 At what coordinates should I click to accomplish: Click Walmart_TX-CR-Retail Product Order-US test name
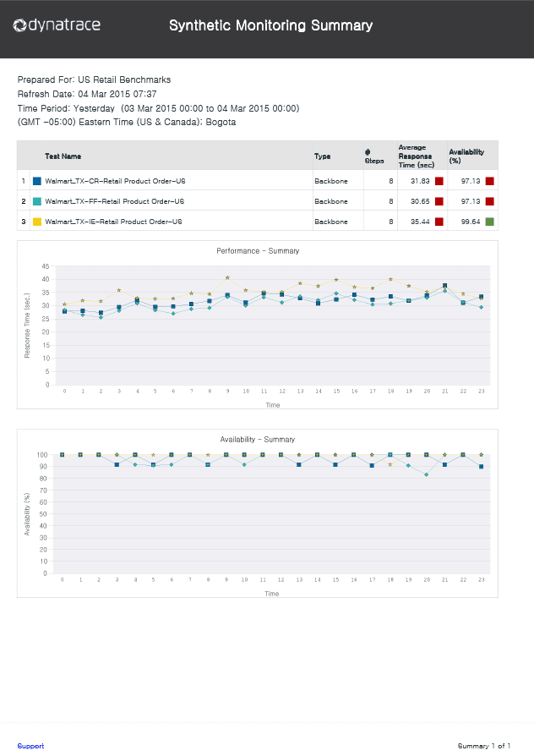[x=115, y=181]
